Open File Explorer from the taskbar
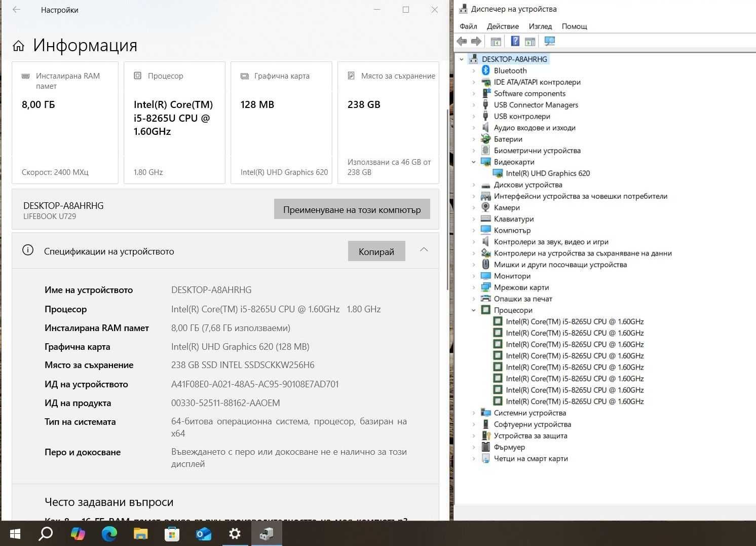The width and height of the screenshot is (756, 546). point(140,533)
